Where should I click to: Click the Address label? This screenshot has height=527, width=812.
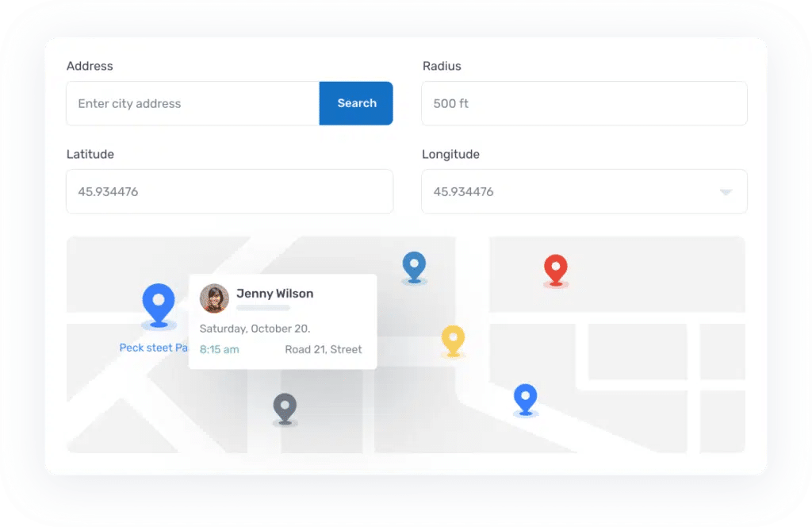pyautogui.click(x=90, y=66)
